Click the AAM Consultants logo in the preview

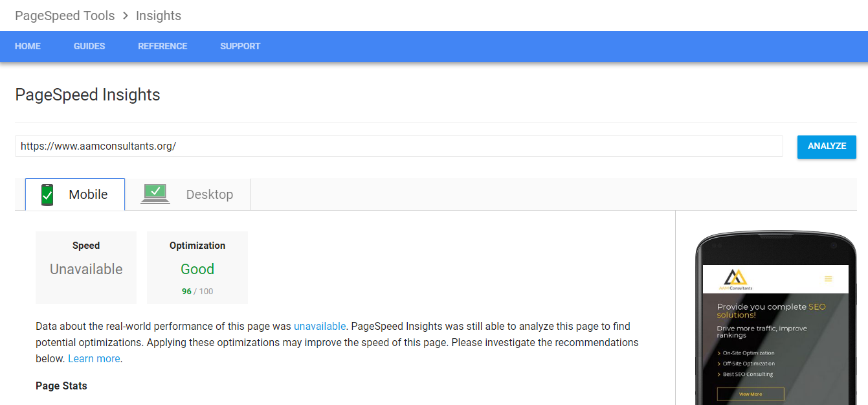(735, 279)
